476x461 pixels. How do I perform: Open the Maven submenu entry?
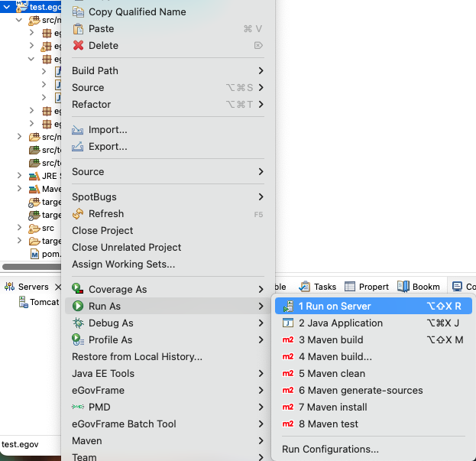point(168,440)
